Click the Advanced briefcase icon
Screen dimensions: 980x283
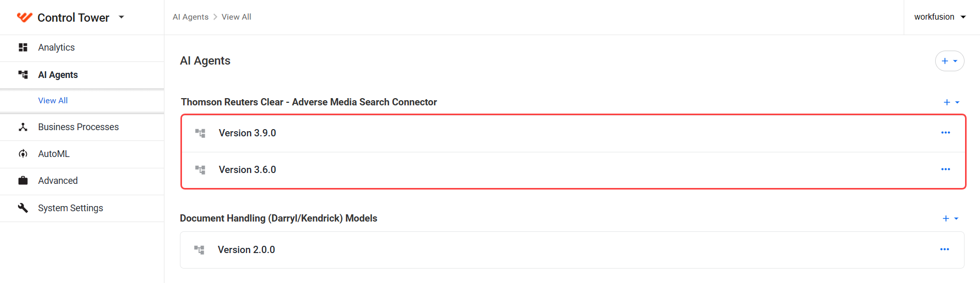[23, 181]
